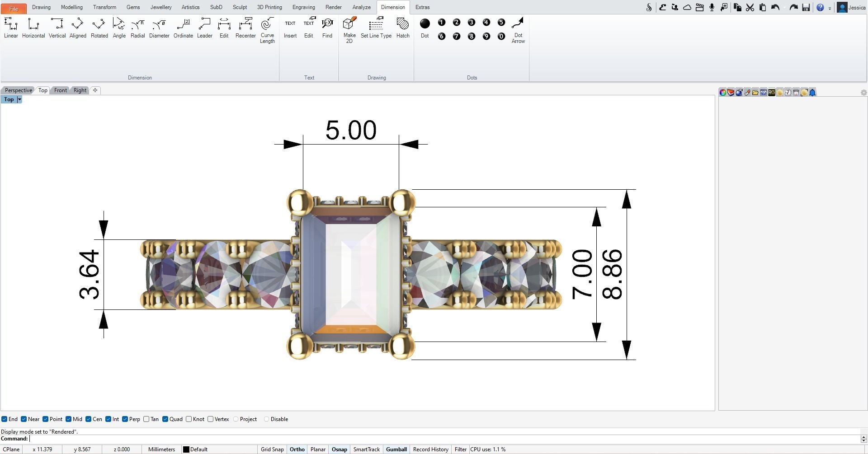868x454 pixels.
Task: Click the Cut scissors icon
Action: tap(750, 7)
